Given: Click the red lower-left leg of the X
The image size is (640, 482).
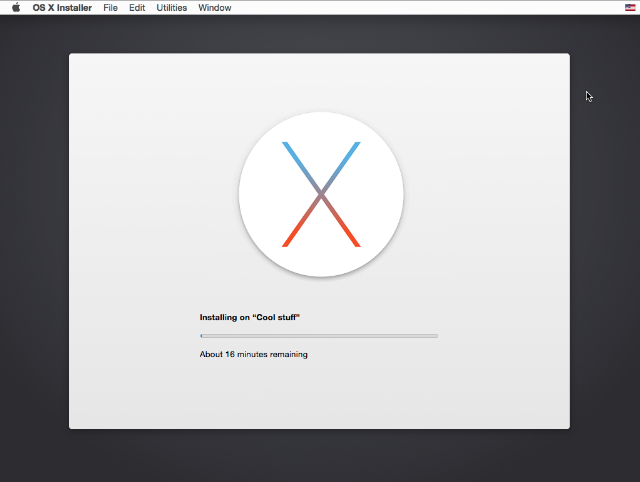Looking at the screenshot, I should click(x=302, y=222).
